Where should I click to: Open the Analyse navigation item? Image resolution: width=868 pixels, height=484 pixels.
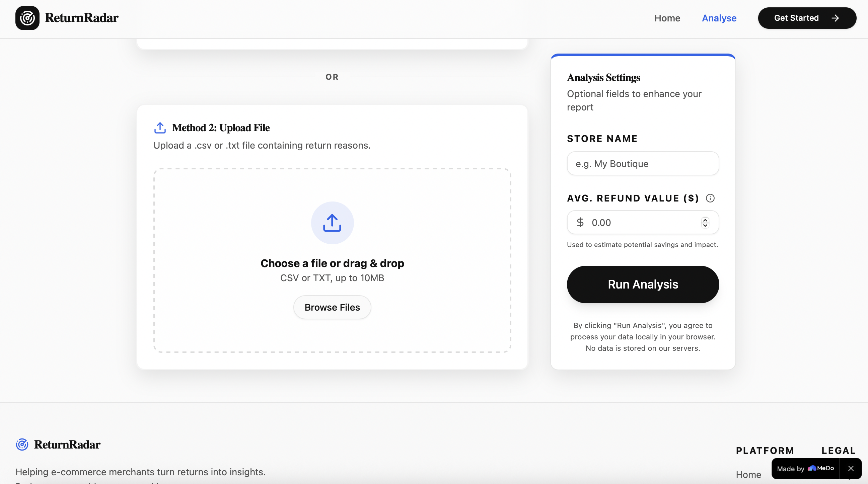[719, 18]
